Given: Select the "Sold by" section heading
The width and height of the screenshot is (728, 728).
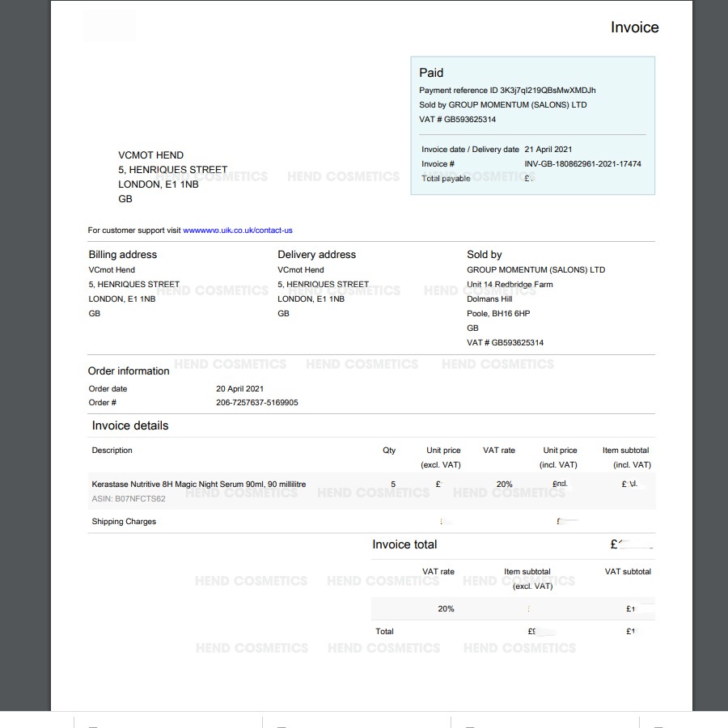Looking at the screenshot, I should (x=485, y=255).
